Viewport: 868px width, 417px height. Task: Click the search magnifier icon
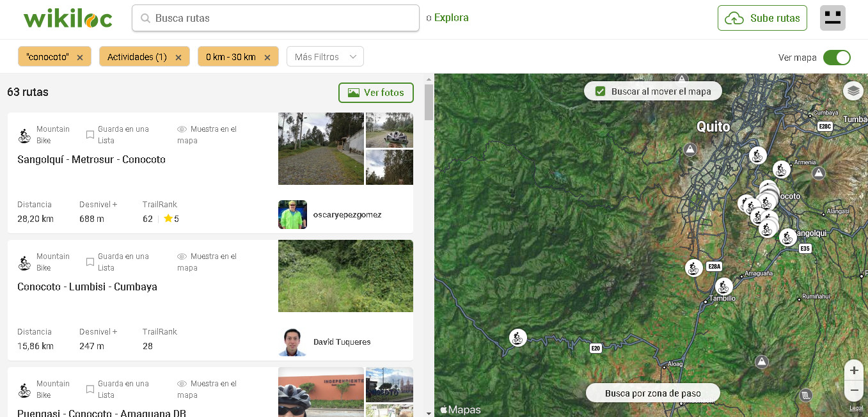click(145, 19)
